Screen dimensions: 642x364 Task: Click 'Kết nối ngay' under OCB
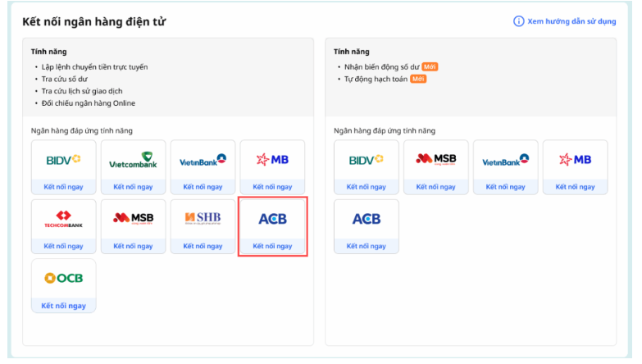coord(63,306)
